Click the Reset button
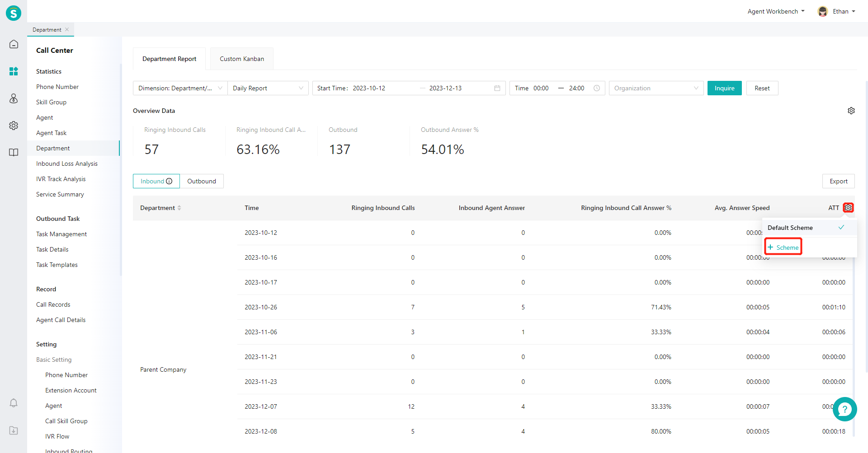Image resolution: width=868 pixels, height=453 pixels. click(762, 88)
